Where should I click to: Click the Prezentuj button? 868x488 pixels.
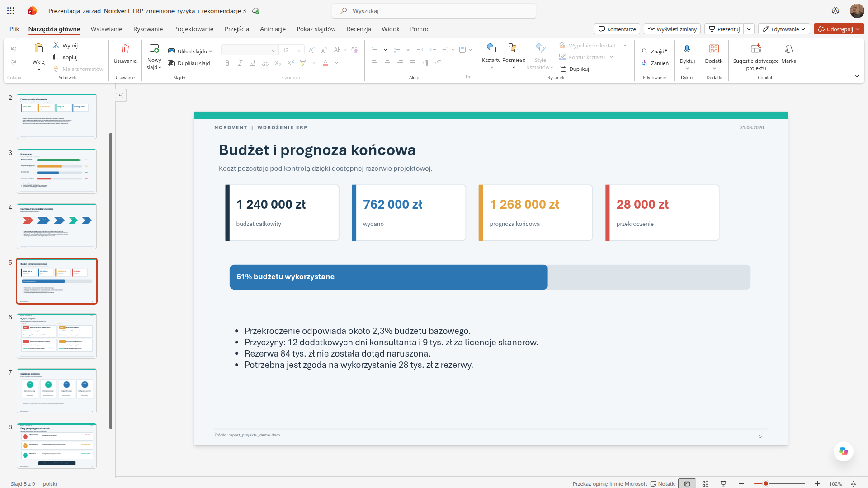pyautogui.click(x=724, y=29)
